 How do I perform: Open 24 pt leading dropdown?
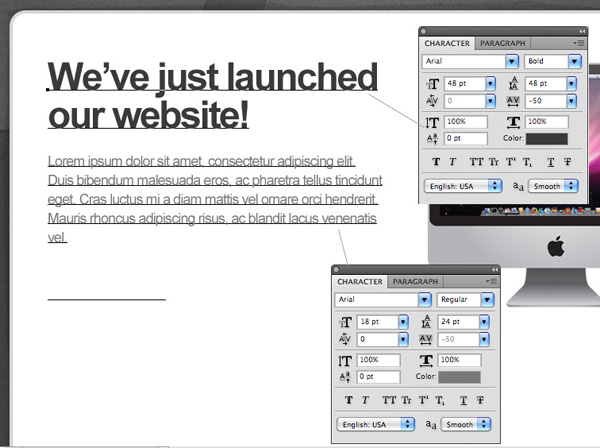pos(484,322)
